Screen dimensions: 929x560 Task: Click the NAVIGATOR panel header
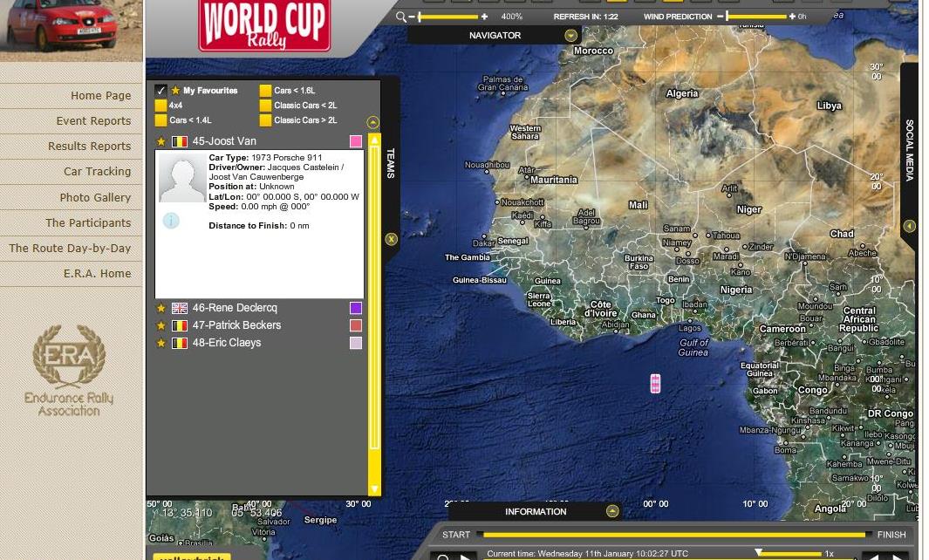tap(495, 36)
